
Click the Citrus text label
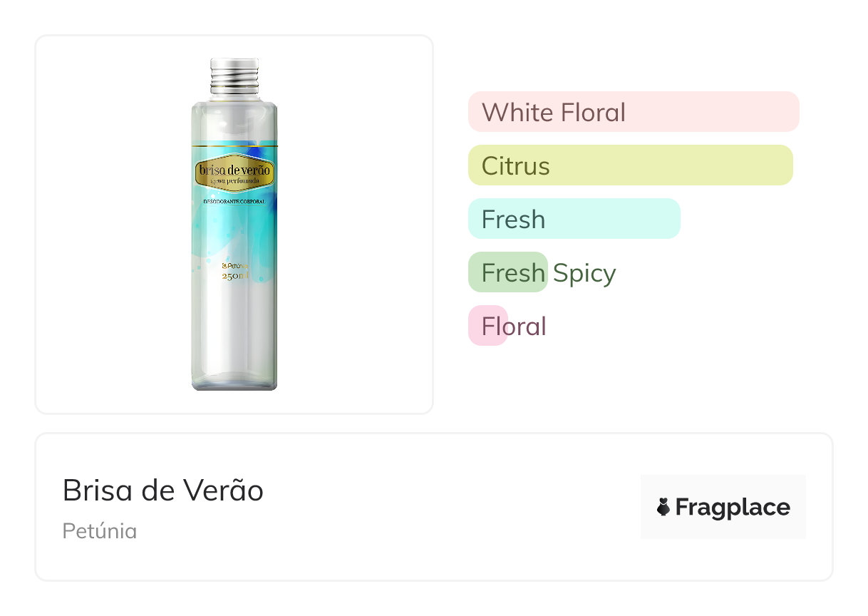coord(515,166)
